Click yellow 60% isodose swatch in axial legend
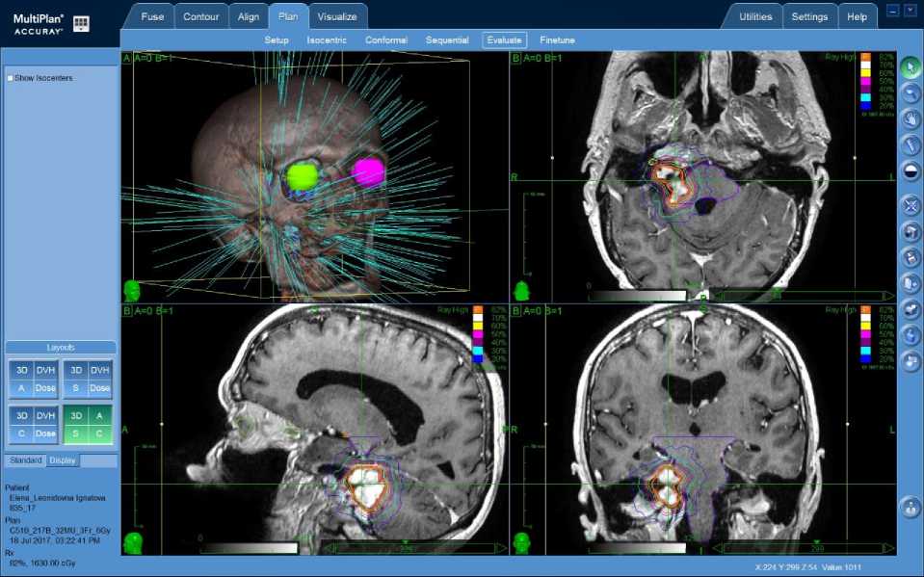 [865, 73]
